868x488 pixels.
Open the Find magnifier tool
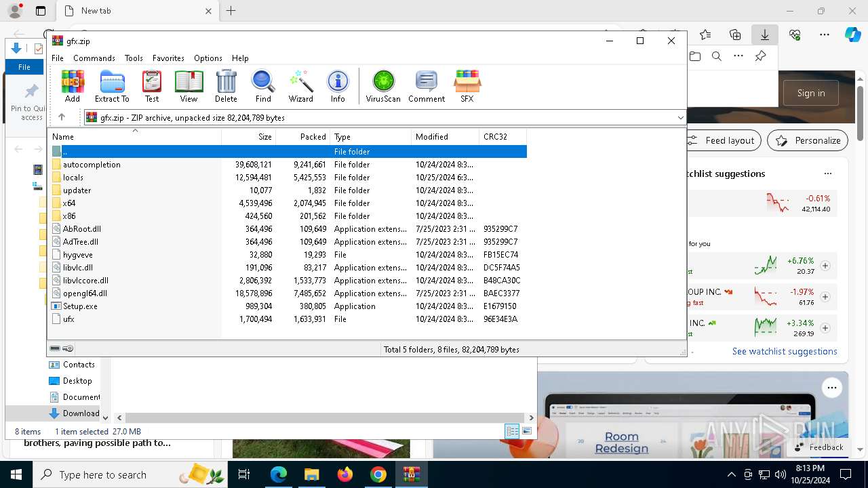[x=263, y=86]
